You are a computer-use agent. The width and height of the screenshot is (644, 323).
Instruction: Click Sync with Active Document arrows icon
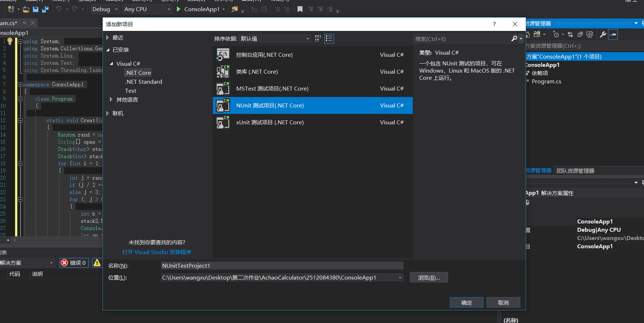(570, 34)
